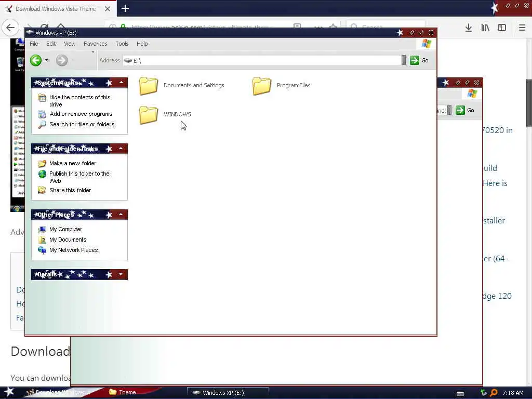The image size is (532, 399).
Task: Click Make a new folder link
Action: [73, 163]
